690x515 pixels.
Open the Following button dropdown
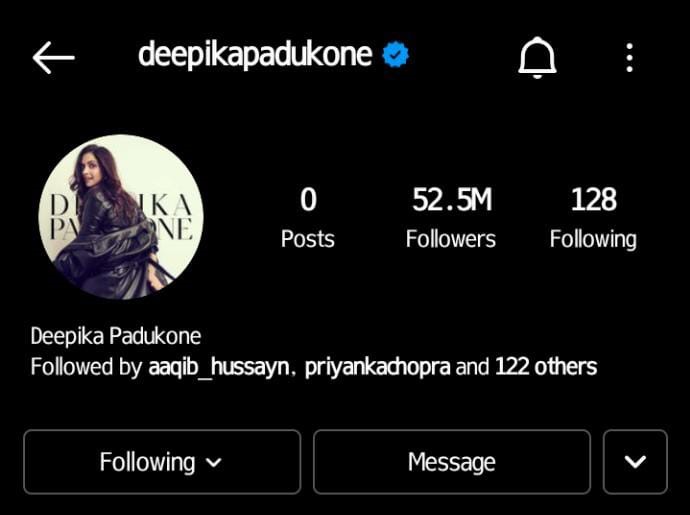(162, 462)
